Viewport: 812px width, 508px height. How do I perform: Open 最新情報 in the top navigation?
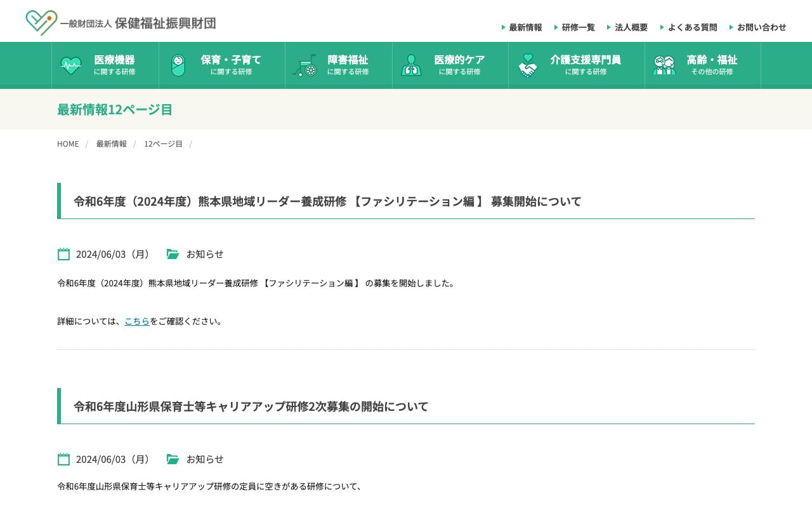pyautogui.click(x=525, y=27)
